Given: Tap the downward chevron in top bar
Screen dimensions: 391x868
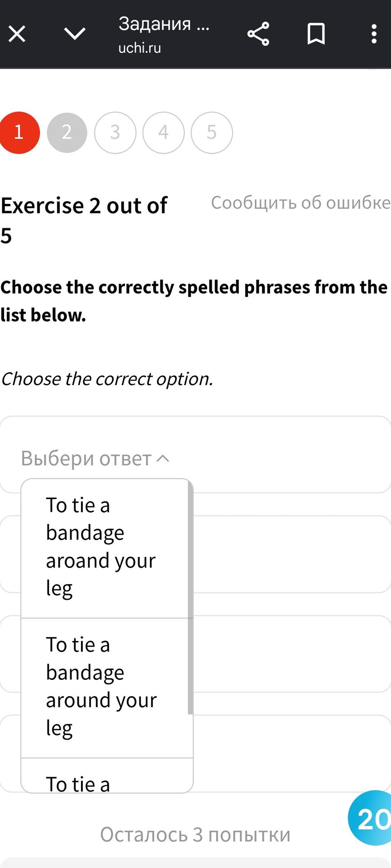Looking at the screenshot, I should [75, 33].
